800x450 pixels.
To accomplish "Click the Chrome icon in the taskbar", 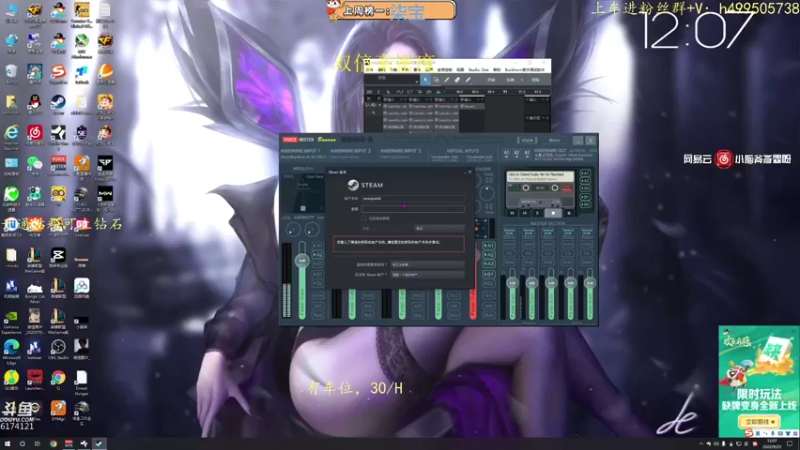I will (53, 444).
